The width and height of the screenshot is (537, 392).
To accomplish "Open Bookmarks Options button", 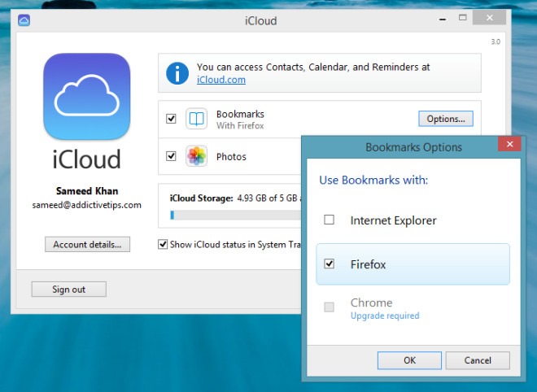I will pos(446,119).
